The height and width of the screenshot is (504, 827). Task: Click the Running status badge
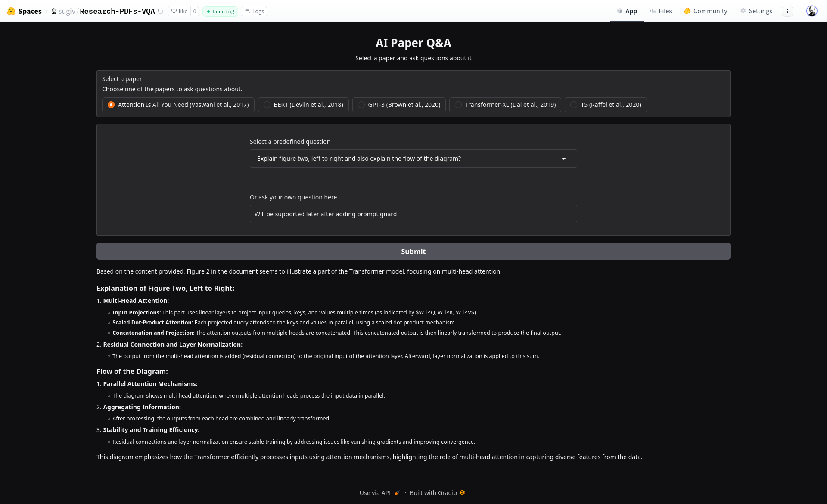221,11
